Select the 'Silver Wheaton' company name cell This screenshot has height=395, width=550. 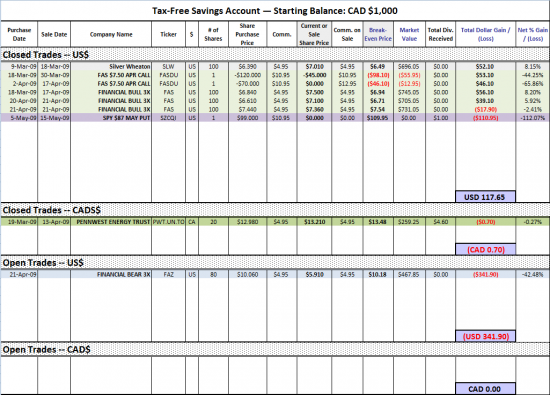click(111, 66)
